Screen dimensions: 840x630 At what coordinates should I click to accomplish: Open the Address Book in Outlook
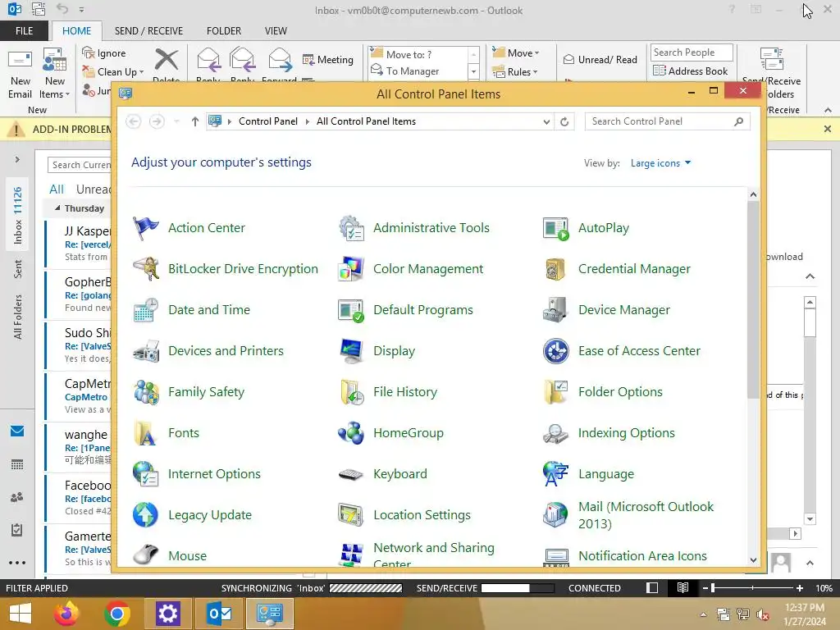click(691, 71)
